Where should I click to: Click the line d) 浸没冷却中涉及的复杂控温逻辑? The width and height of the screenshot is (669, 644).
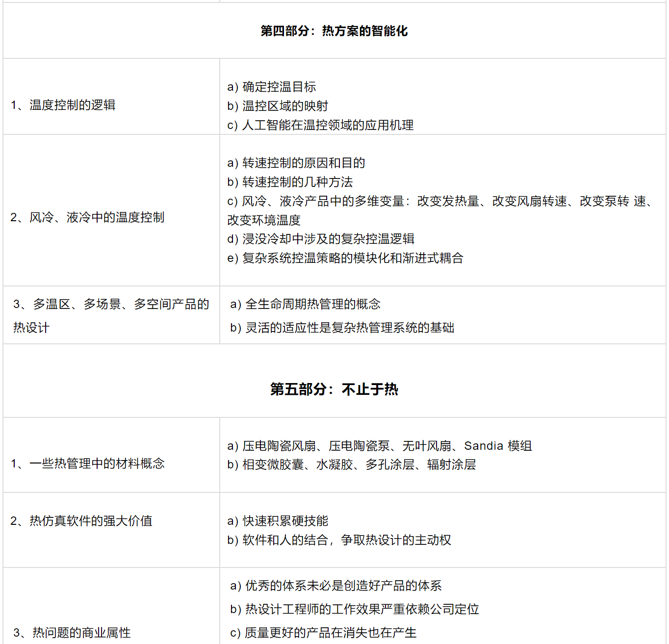click(321, 239)
